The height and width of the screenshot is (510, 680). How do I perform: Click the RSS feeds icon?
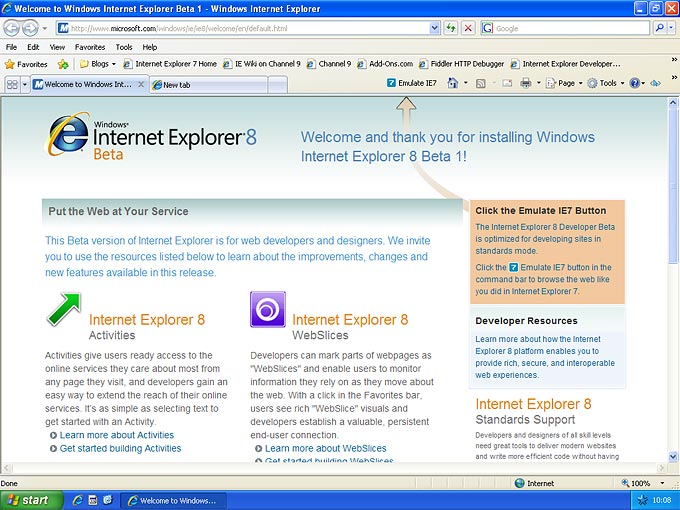pyautogui.click(x=481, y=83)
